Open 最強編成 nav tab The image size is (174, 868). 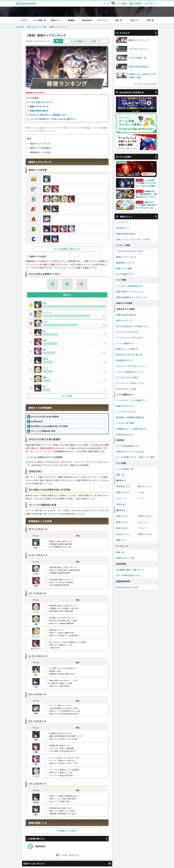(71, 20)
